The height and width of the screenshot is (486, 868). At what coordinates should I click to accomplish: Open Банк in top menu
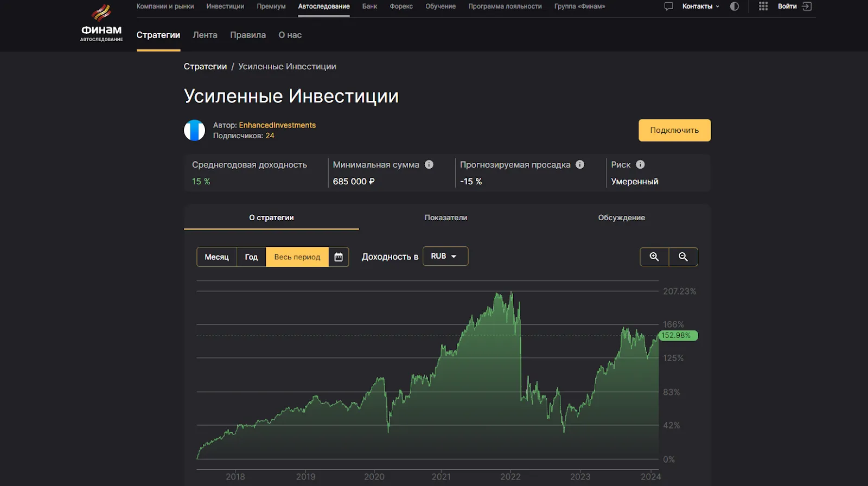pyautogui.click(x=369, y=7)
